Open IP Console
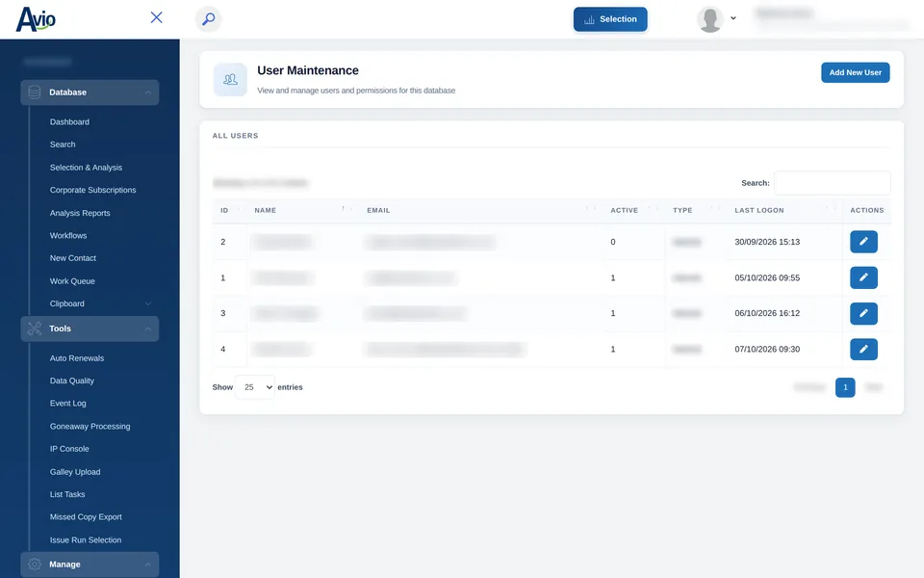 click(x=69, y=449)
